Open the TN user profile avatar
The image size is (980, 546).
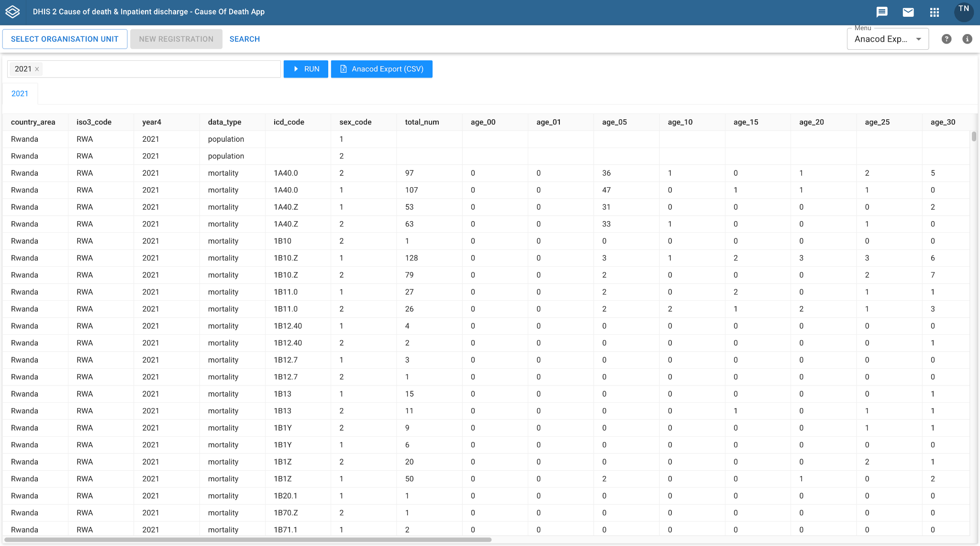point(964,11)
